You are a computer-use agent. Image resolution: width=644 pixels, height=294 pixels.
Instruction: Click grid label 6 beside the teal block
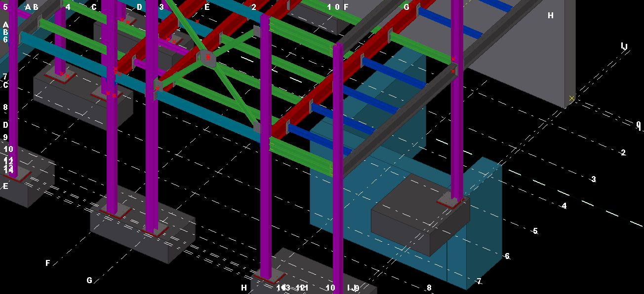(507, 257)
